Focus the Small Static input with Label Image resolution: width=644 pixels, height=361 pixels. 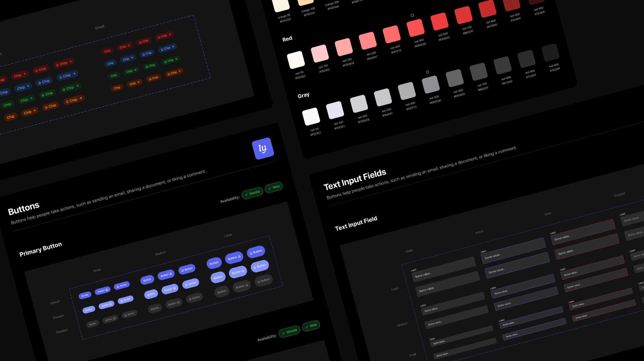click(462, 336)
